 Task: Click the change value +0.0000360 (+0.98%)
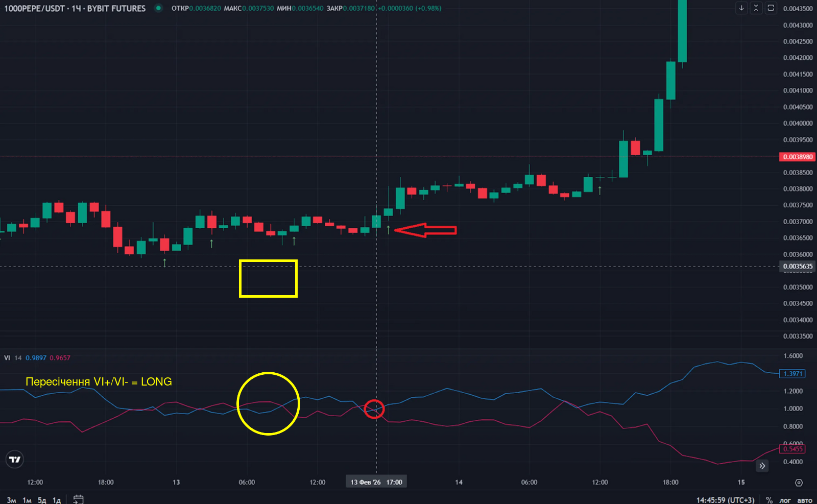point(410,8)
